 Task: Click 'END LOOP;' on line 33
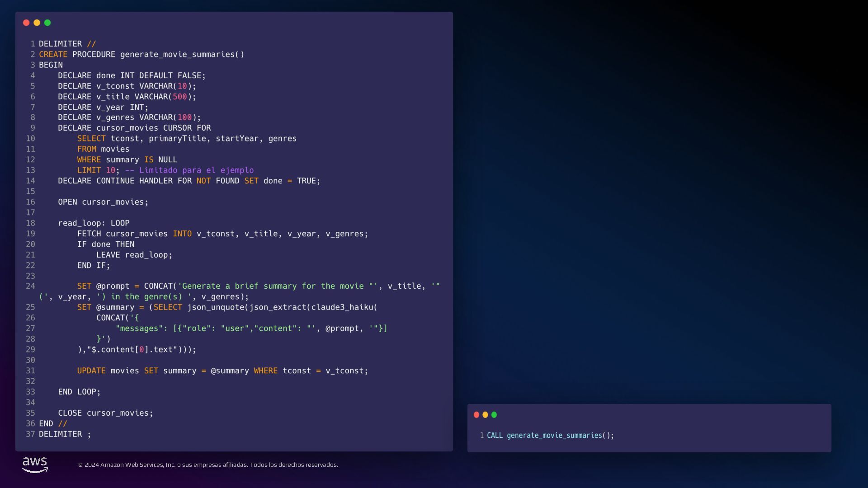point(79,392)
